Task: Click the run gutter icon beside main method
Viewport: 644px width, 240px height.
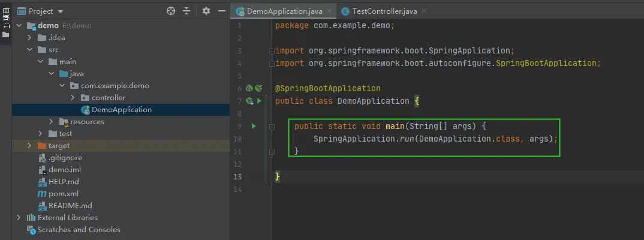Action: click(x=254, y=126)
